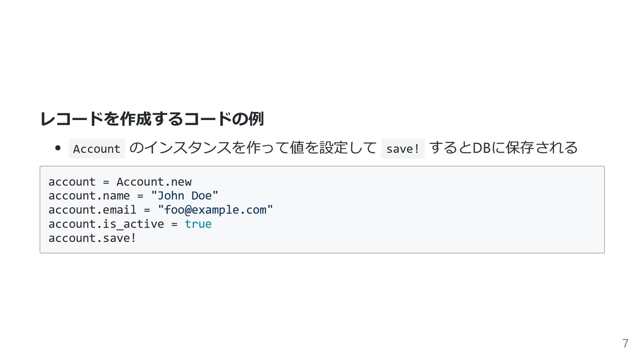Click the word Doe in the name string

(x=201, y=196)
